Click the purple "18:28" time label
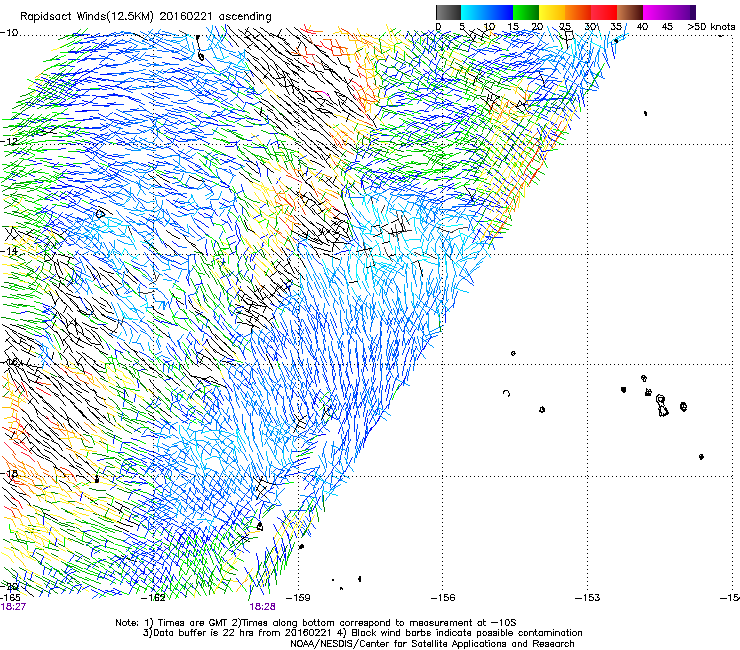The image size is (740, 650). click(262, 607)
